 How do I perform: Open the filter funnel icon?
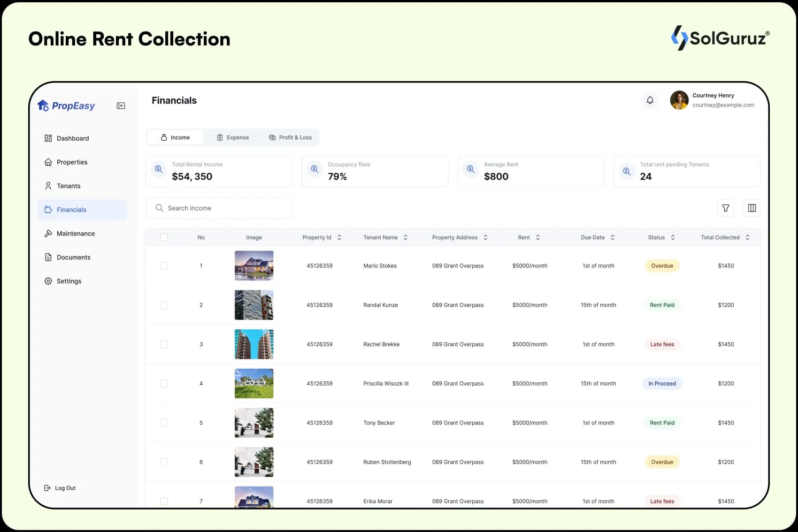pos(725,208)
